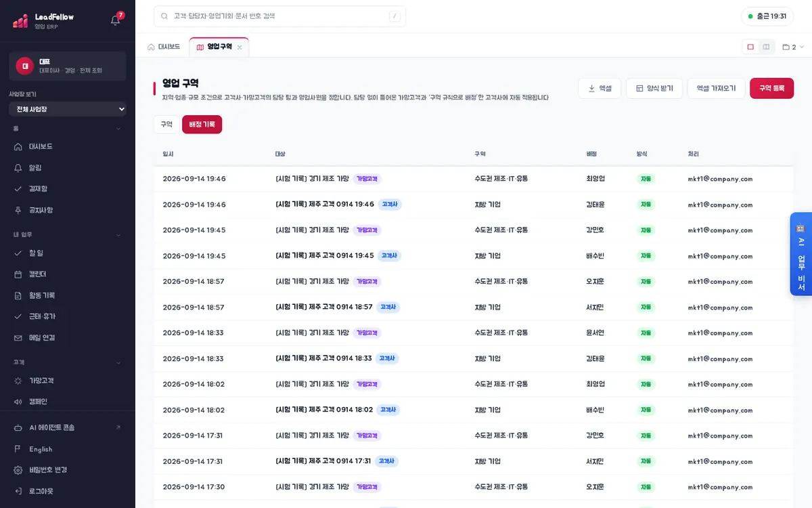Open the open-tabs count dropdown showing 2
Viewport: 812px width, 508px height.
point(793,47)
